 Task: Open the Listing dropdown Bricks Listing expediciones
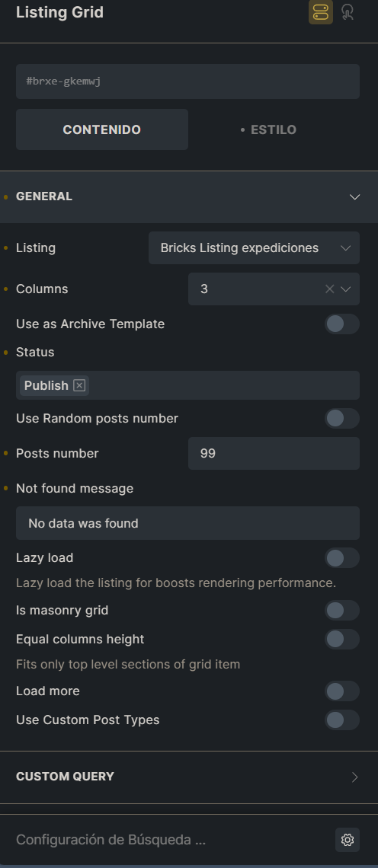tap(254, 248)
